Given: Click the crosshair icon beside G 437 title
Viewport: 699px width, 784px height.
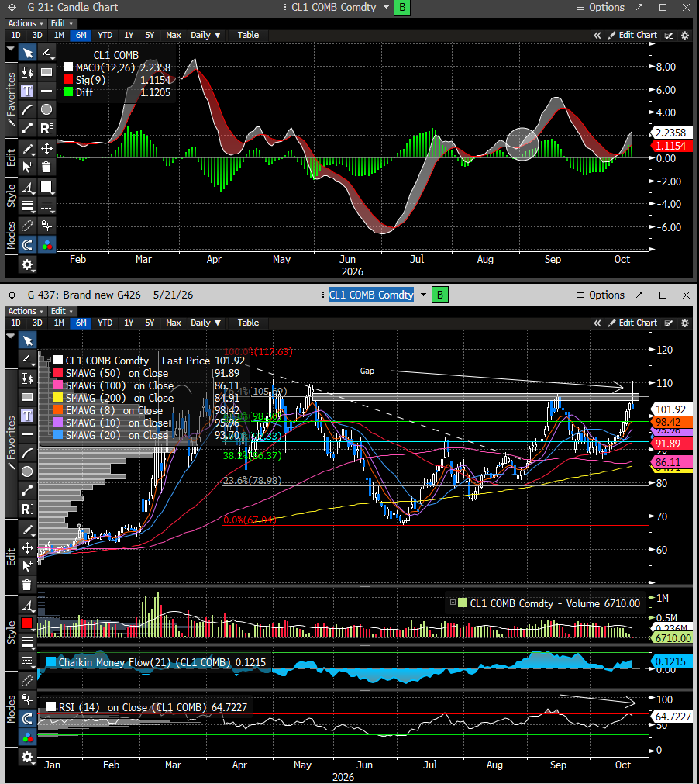Looking at the screenshot, I should click(x=12, y=295).
